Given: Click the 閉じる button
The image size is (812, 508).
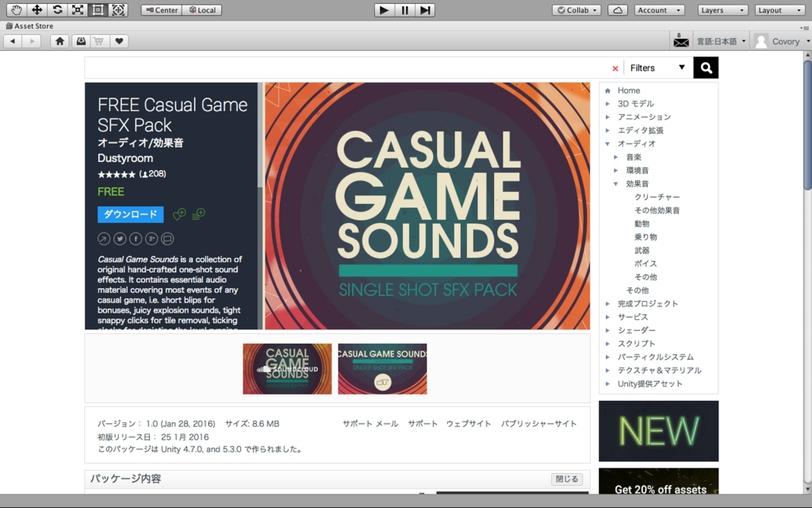Looking at the screenshot, I should pyautogui.click(x=567, y=479).
